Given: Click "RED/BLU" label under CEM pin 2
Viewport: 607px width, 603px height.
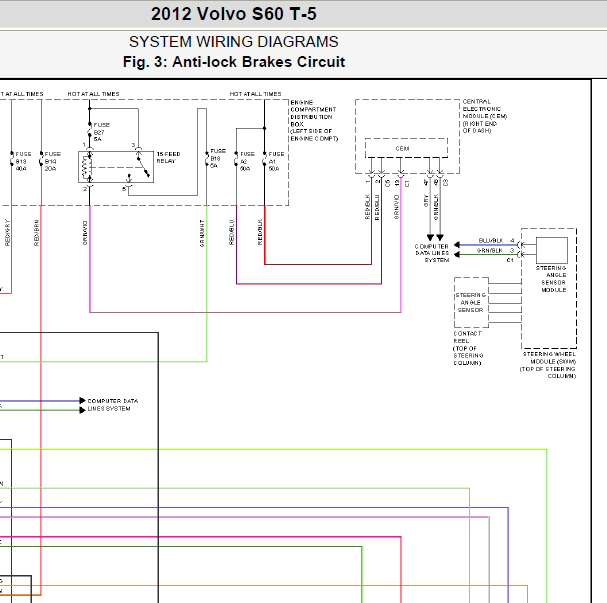Looking at the screenshot, I should point(377,207).
